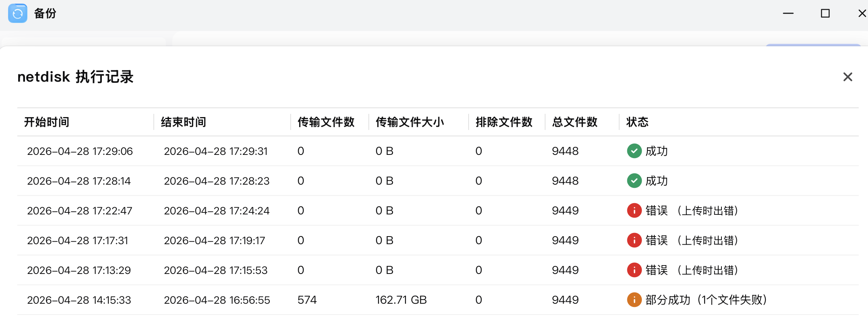
Task: Click the 备份 window title text
Action: (45, 13)
